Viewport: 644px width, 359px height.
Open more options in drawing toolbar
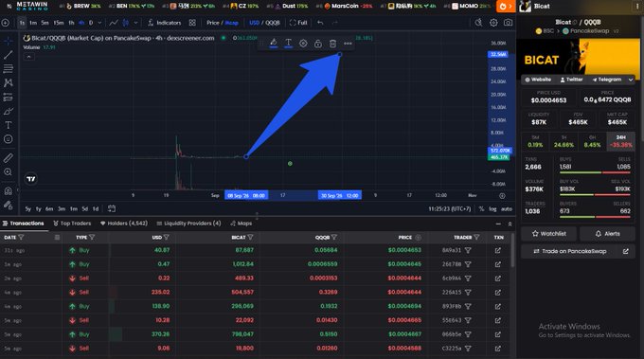click(348, 44)
